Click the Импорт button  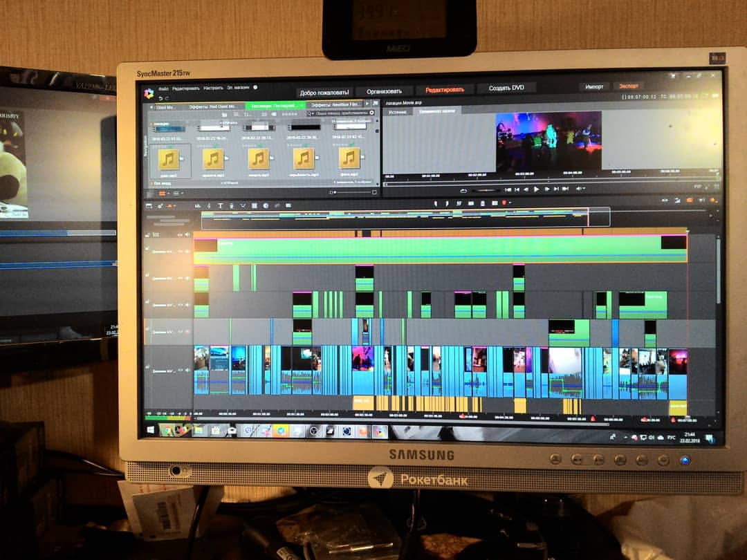coord(594,86)
